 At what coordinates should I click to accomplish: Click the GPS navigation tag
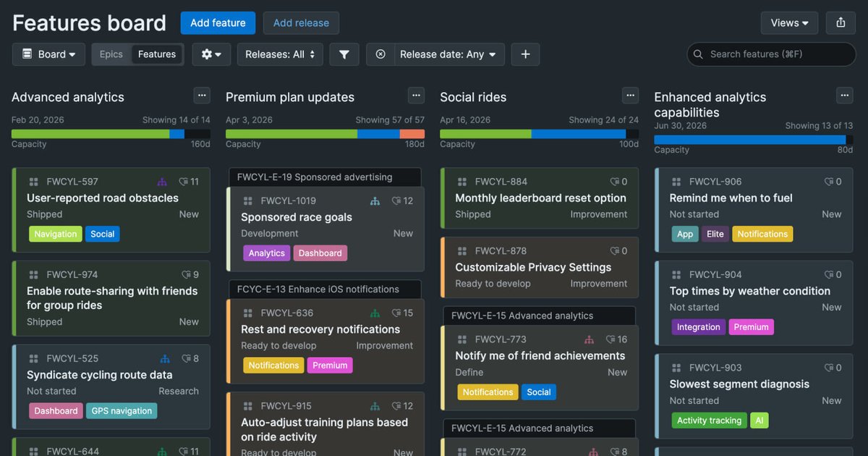click(x=122, y=410)
